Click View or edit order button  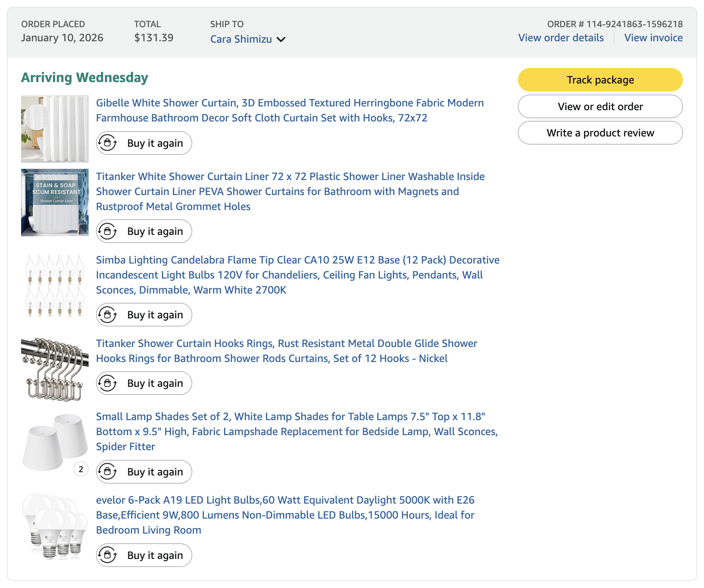coord(600,106)
